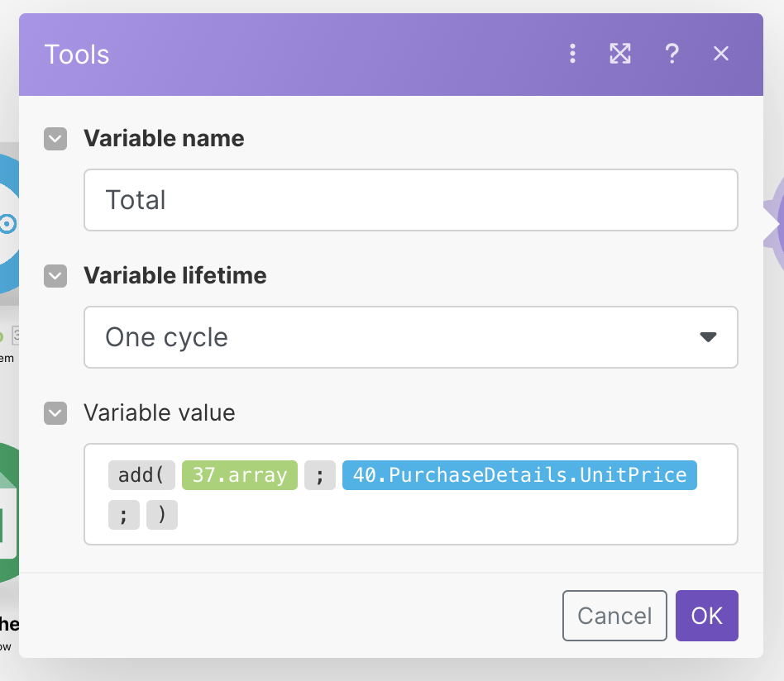The height and width of the screenshot is (681, 784).
Task: Click the dropdown arrow beside One cycle
Action: (x=708, y=337)
